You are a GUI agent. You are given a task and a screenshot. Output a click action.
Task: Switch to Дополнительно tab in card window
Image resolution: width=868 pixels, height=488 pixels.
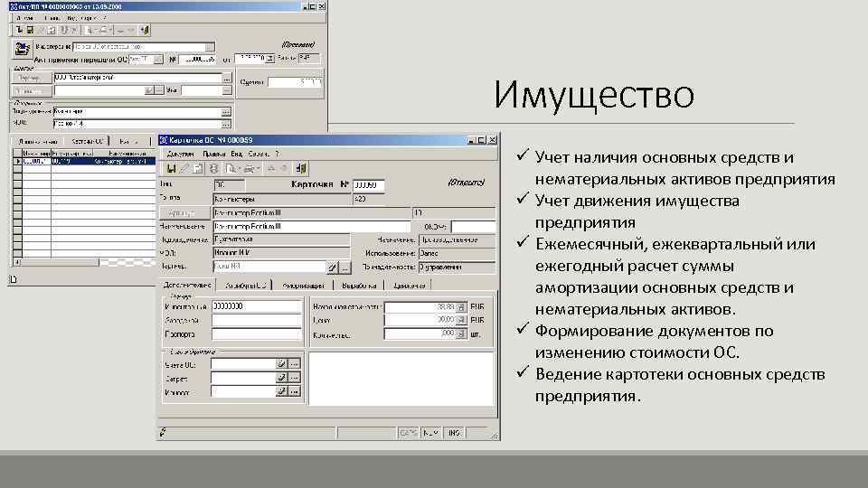click(x=187, y=285)
